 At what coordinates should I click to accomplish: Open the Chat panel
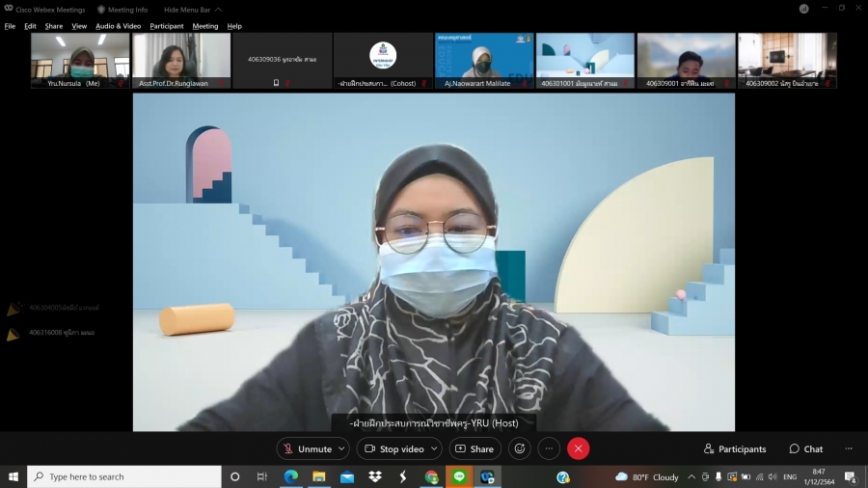click(x=806, y=448)
